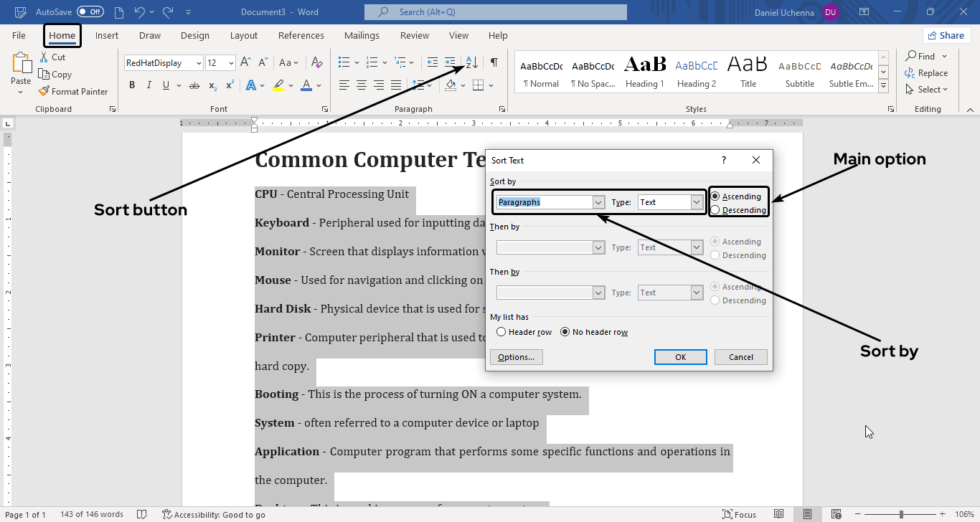Open the Type dropdown showing Text
The height and width of the screenshot is (522, 980).
696,203
